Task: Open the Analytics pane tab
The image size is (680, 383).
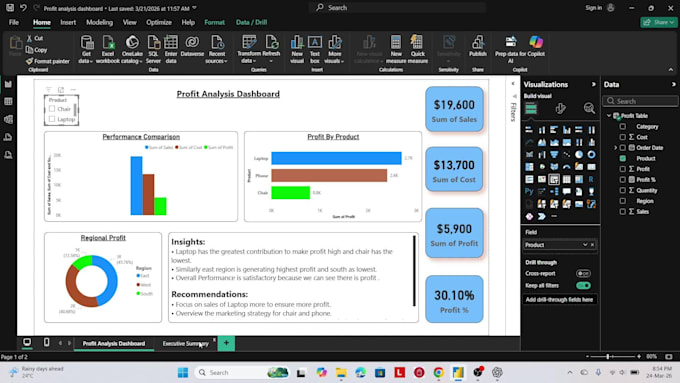Action: (589, 108)
